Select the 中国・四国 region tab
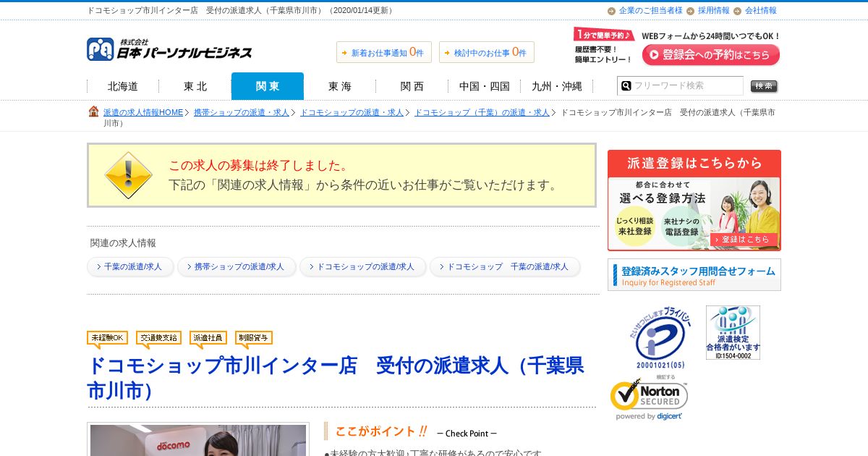Screen dimensions: 868x456 (x=485, y=86)
